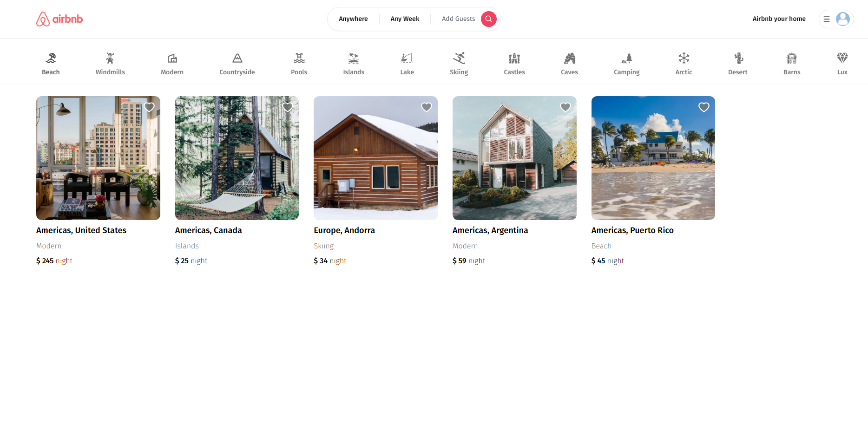868x423 pixels.
Task: Click the $ 245 night price
Action: (x=54, y=261)
